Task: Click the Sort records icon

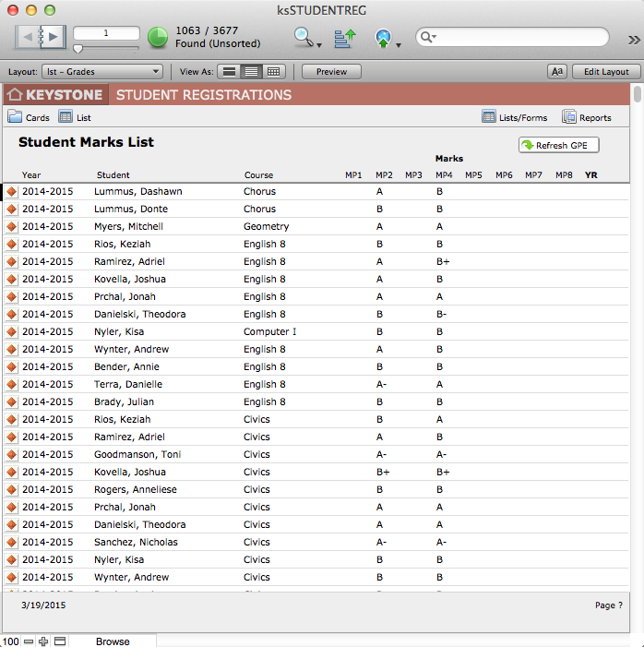Action: [344, 38]
